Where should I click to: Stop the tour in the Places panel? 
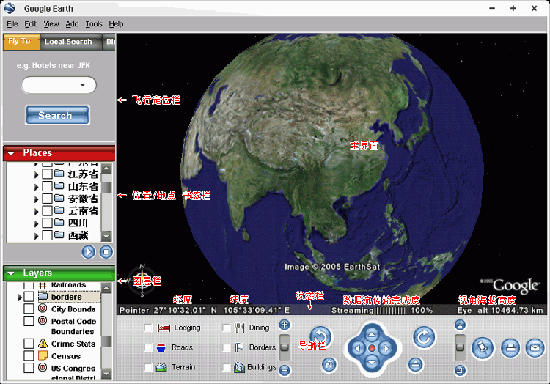point(106,252)
